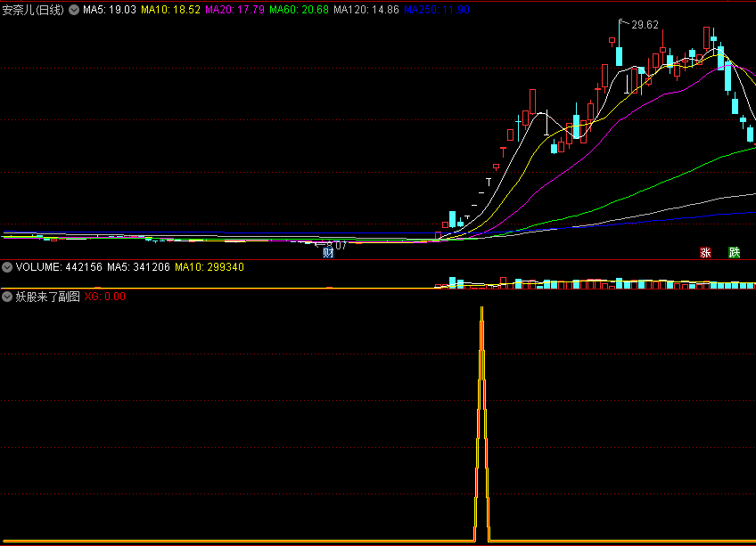The width and height of the screenshot is (756, 546).
Task: Click the MA5: 19.03 label
Action: (110, 10)
